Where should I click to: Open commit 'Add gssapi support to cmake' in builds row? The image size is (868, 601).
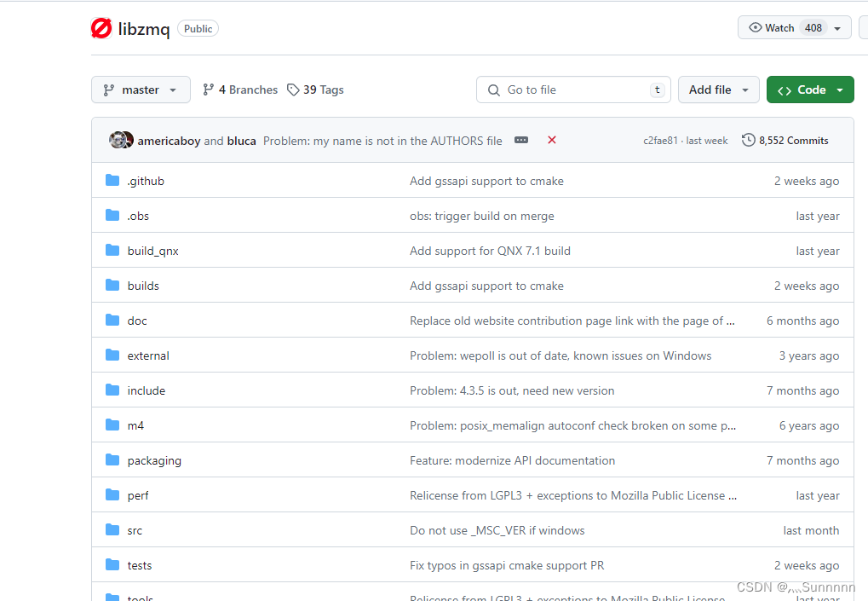[x=486, y=286]
